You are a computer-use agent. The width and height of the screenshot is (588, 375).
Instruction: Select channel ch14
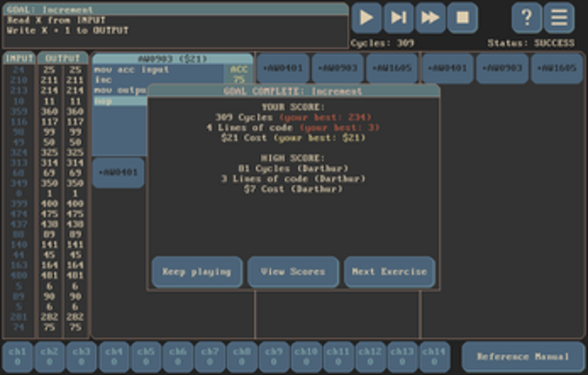(x=435, y=357)
